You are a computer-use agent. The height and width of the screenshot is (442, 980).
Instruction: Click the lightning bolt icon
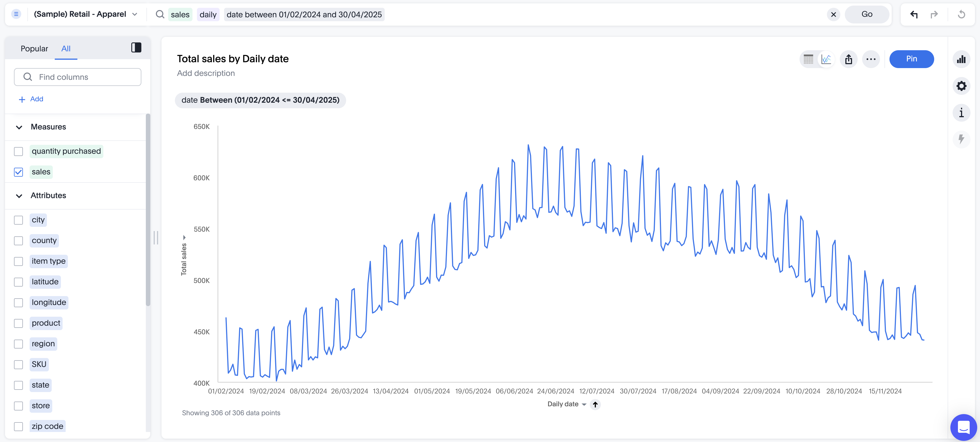[x=962, y=139]
